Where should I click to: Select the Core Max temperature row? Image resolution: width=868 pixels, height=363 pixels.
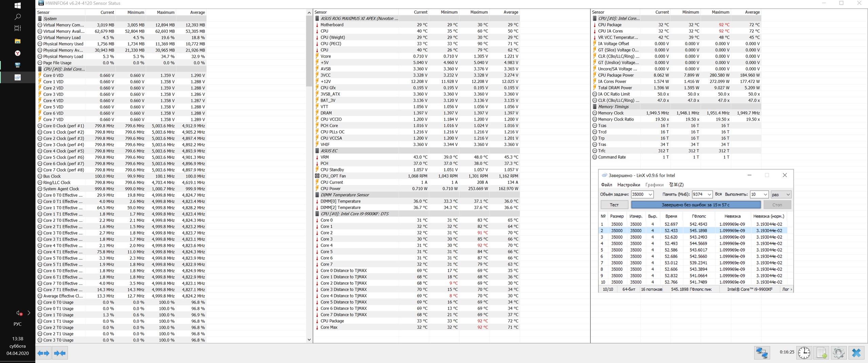(417, 327)
